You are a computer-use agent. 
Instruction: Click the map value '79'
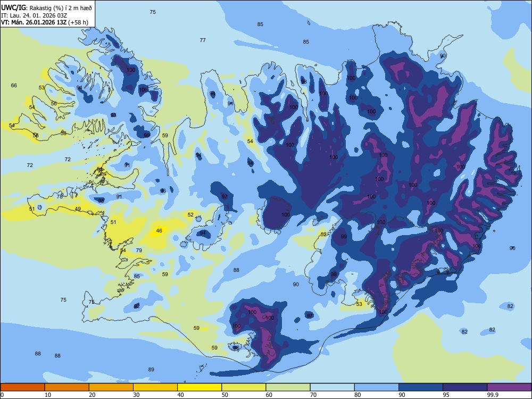tap(139, 251)
